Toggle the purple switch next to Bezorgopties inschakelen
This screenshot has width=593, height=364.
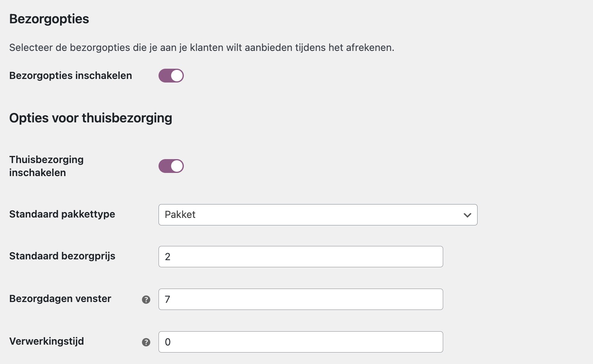click(171, 75)
